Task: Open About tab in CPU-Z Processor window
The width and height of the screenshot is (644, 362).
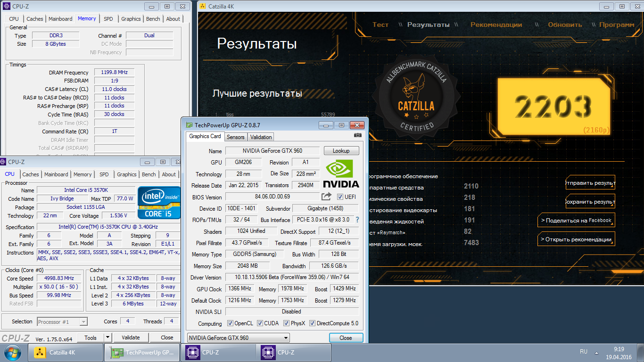Action: (169, 174)
